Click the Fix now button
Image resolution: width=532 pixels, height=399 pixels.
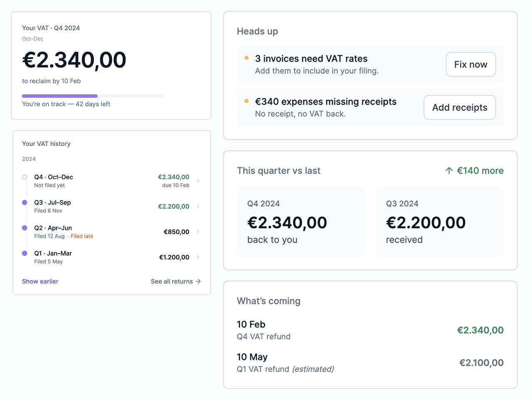click(x=470, y=64)
